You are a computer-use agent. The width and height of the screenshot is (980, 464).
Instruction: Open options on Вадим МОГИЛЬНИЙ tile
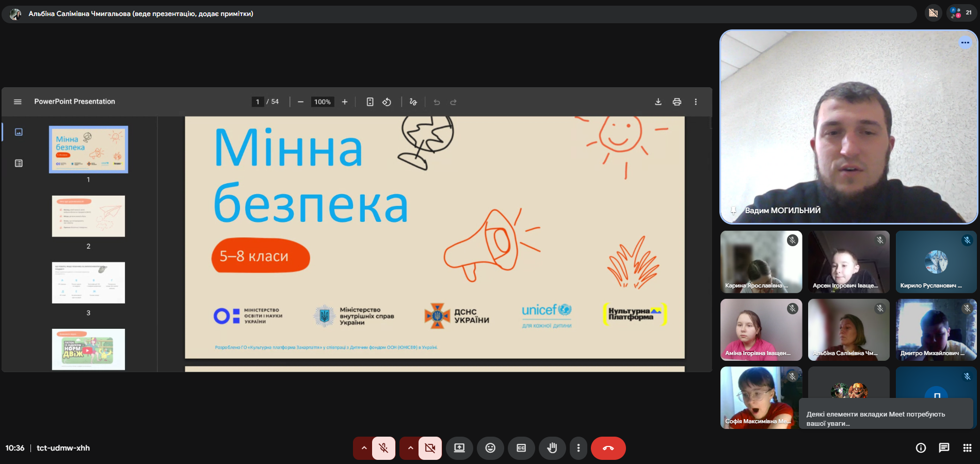click(965, 43)
